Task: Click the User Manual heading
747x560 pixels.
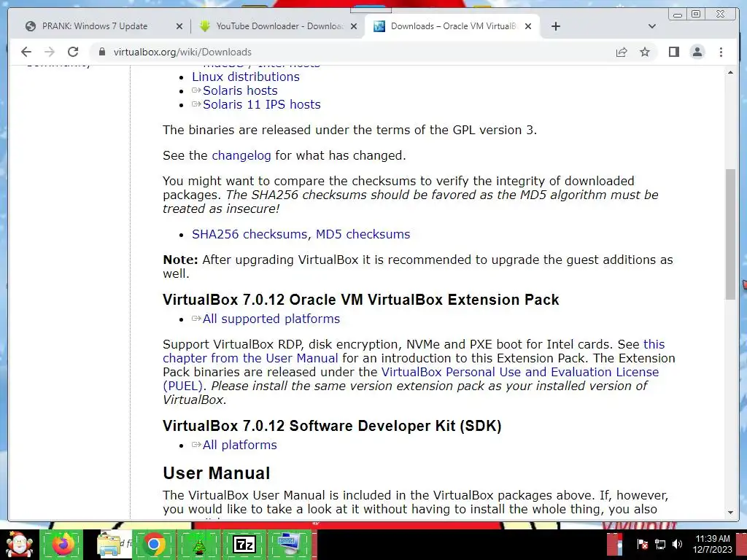Action: [x=216, y=472]
